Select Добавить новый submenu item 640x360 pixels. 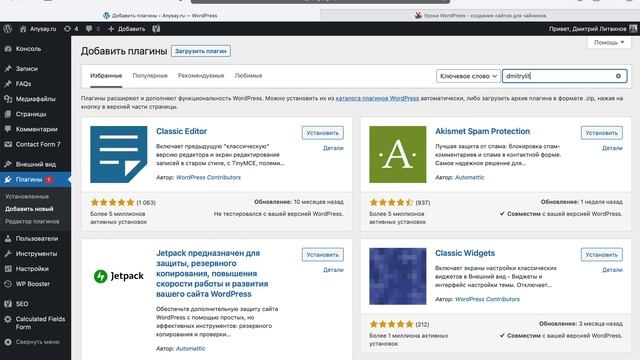29,209
